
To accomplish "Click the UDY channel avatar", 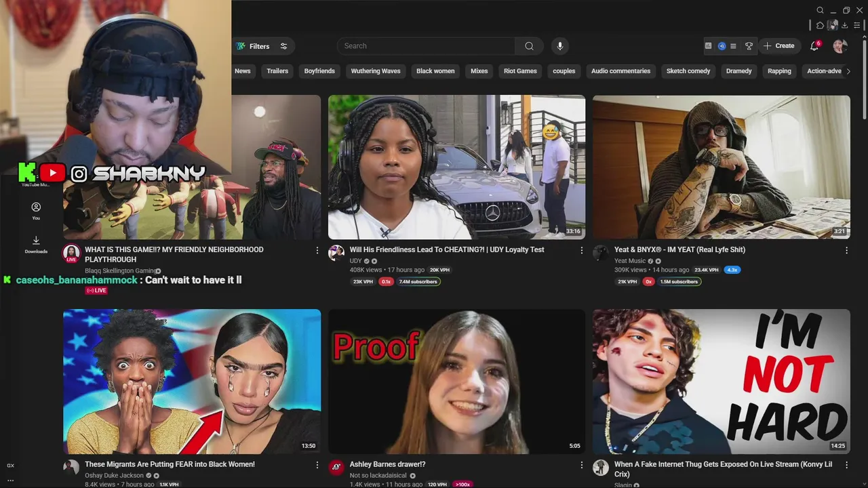I will [336, 253].
